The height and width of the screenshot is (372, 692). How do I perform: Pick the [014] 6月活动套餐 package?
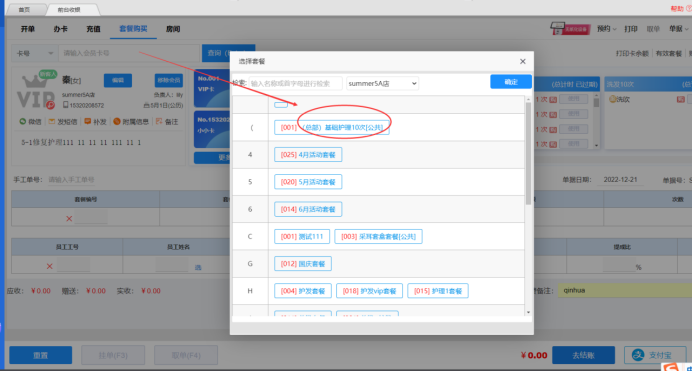(308, 209)
